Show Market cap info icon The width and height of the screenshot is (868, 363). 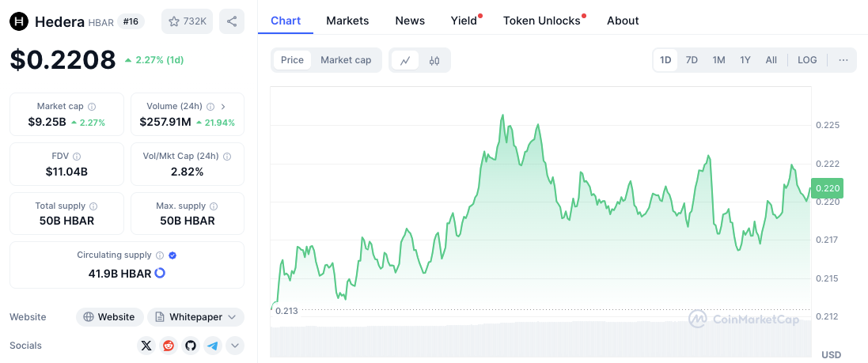(x=92, y=106)
